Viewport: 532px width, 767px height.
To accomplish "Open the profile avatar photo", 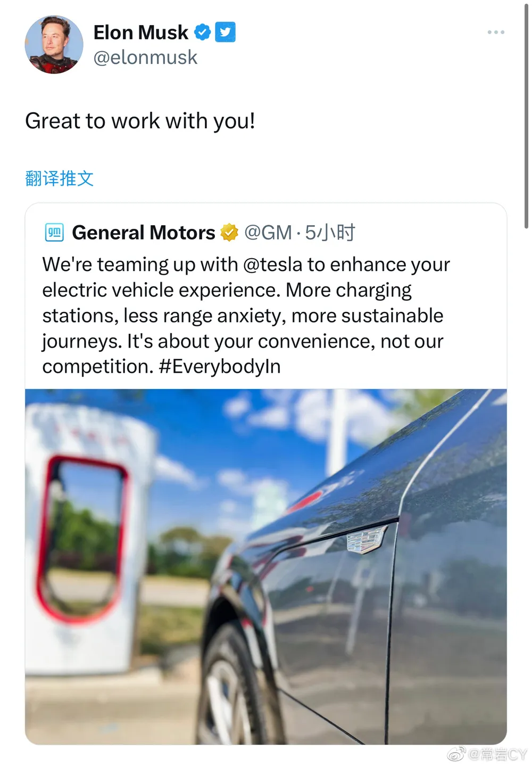I will pos(54,45).
